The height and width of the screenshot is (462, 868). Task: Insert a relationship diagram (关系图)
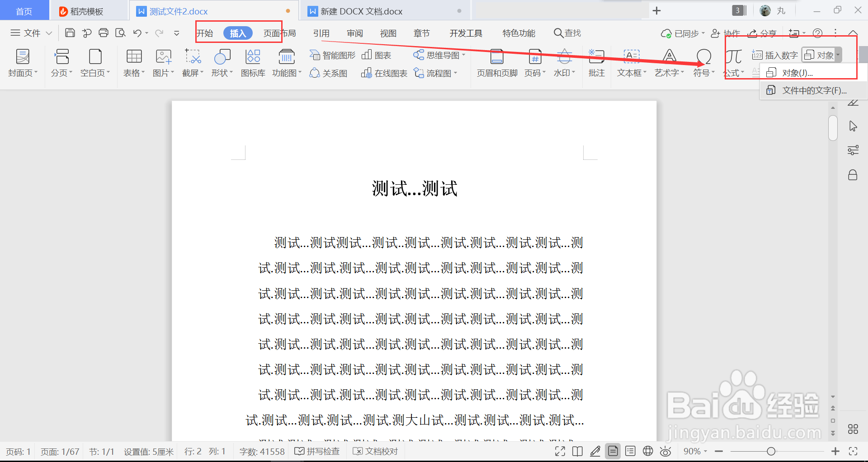pos(329,73)
